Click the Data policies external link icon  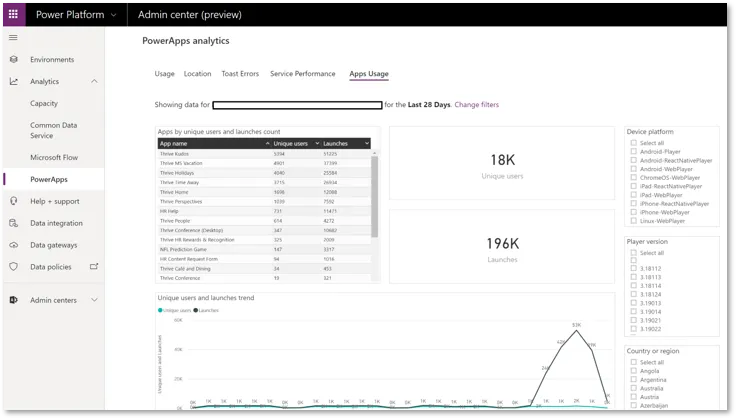94,267
